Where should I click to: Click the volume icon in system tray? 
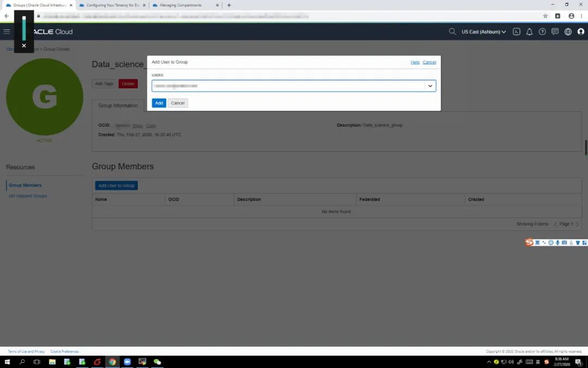(511, 362)
